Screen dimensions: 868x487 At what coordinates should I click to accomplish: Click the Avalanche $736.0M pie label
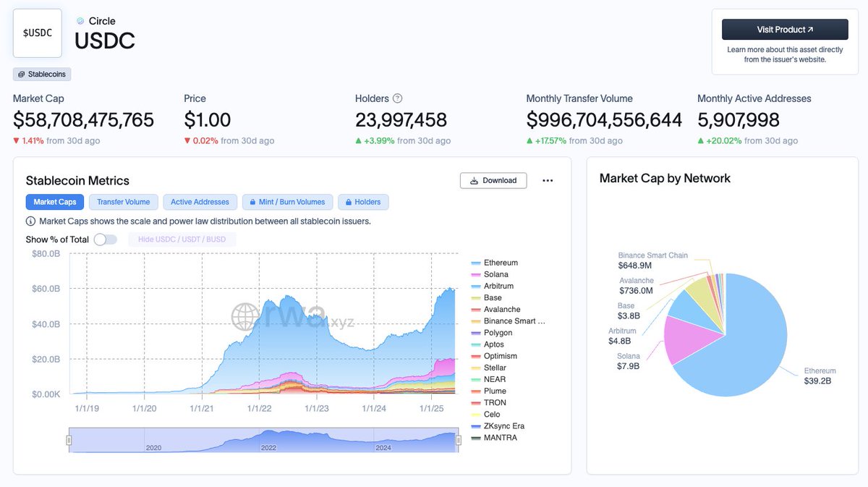point(636,285)
